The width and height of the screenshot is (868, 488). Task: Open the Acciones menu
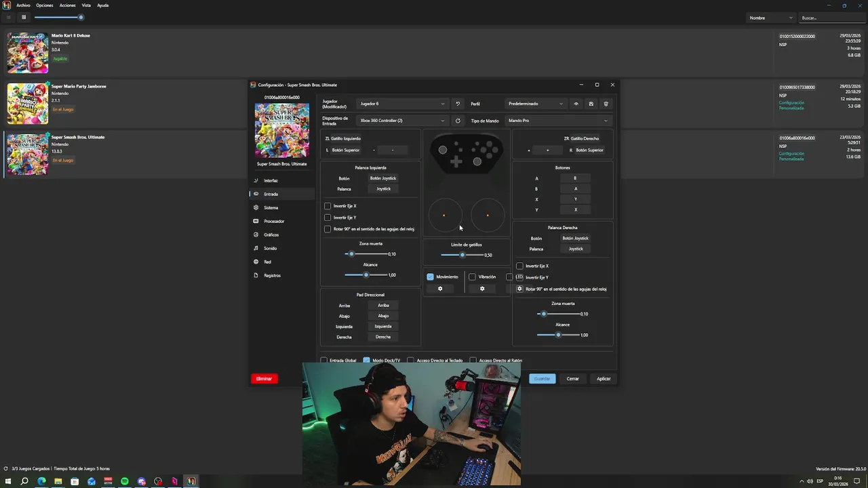(x=68, y=5)
